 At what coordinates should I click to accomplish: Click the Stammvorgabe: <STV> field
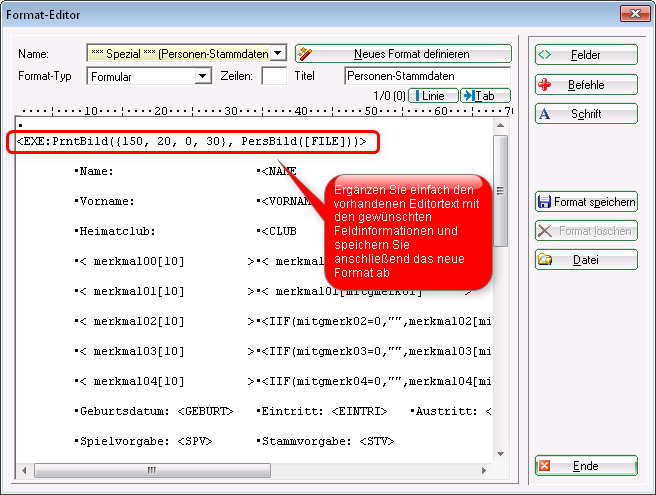[325, 441]
